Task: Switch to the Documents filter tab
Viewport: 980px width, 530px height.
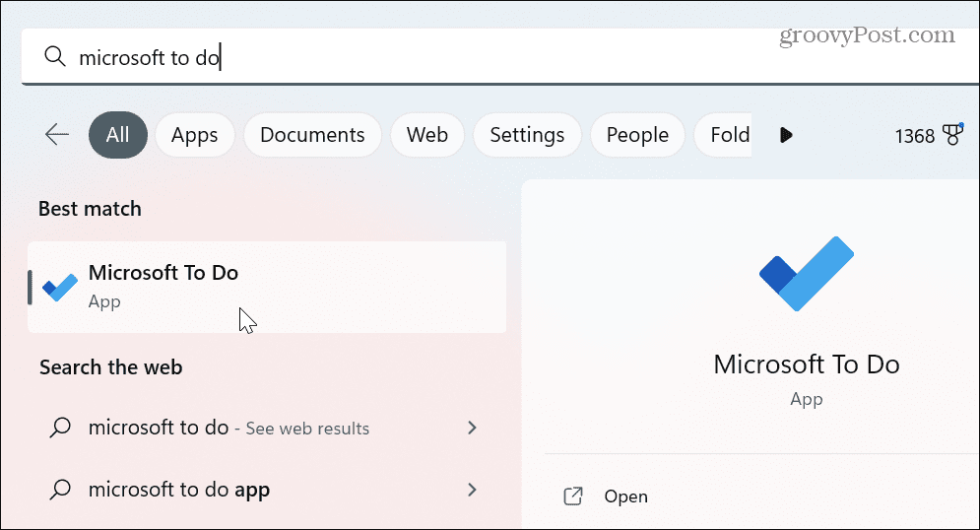Action: 312,135
